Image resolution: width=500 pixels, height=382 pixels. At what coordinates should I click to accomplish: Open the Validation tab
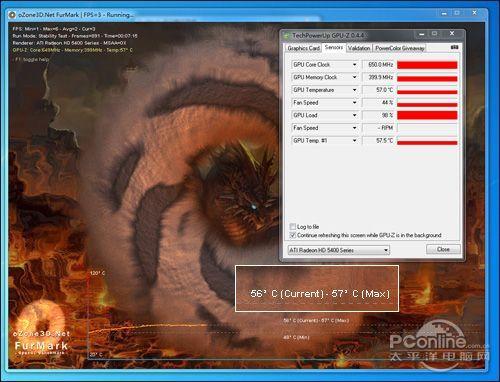[359, 48]
